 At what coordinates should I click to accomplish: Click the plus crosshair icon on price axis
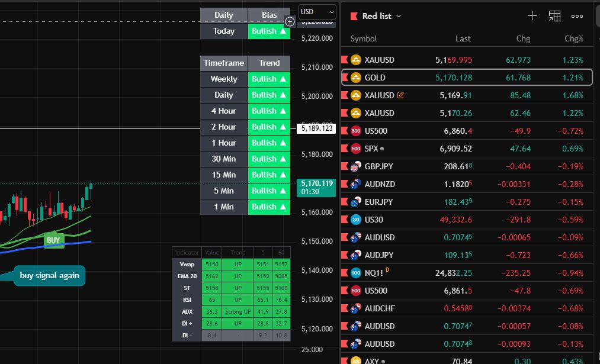point(290,22)
